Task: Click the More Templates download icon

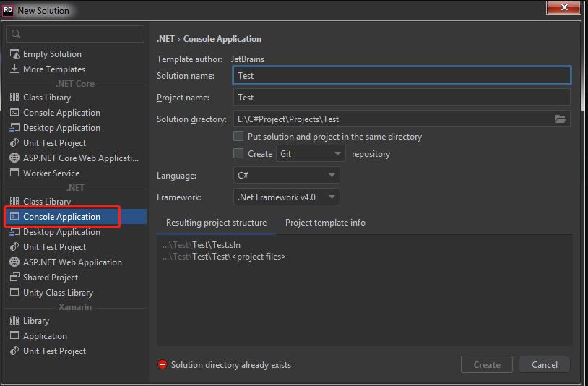Action: (x=15, y=69)
